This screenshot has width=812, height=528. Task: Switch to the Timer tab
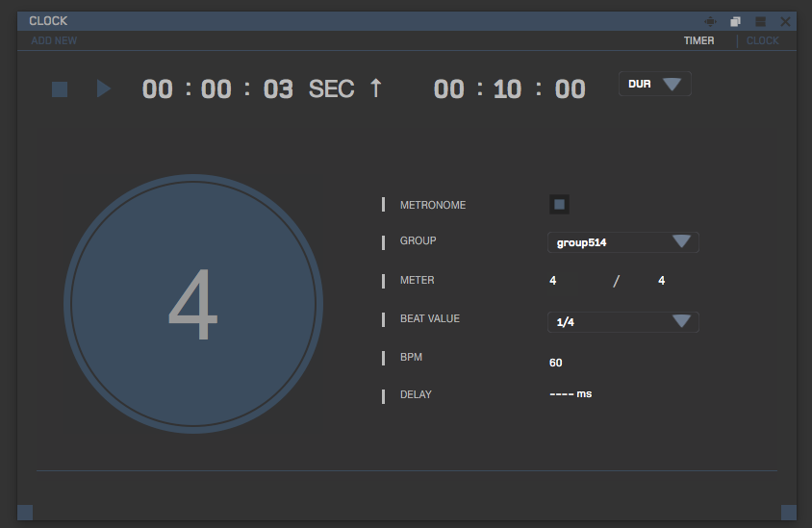pos(698,40)
